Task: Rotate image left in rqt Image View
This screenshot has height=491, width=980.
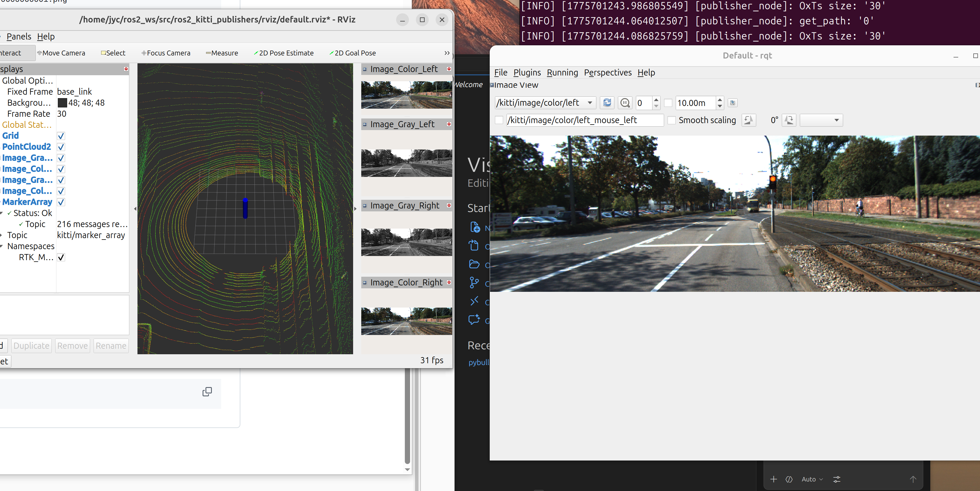Action: [x=748, y=120]
